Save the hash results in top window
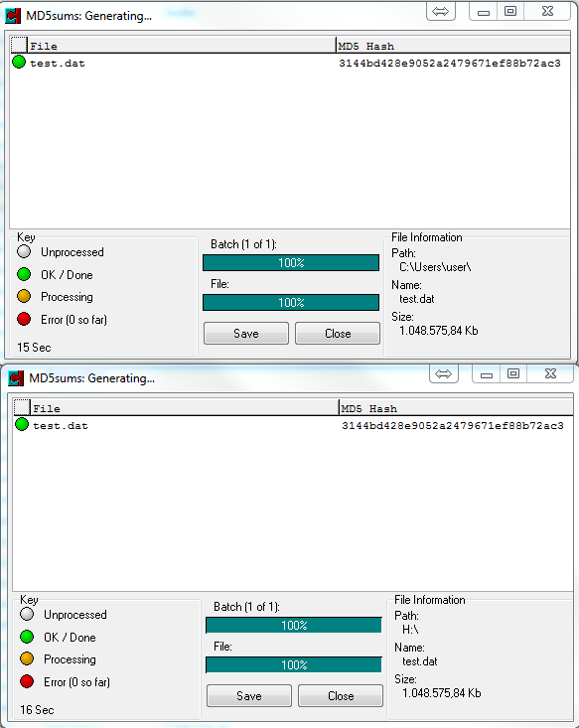 (x=246, y=334)
